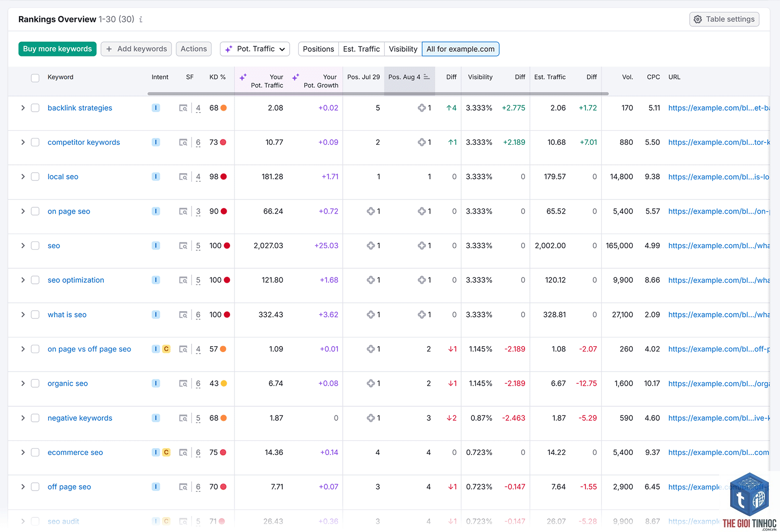This screenshot has width=780, height=532.
Task: Click sparkle icon on Your Pot. Growth header
Action: [x=295, y=77]
